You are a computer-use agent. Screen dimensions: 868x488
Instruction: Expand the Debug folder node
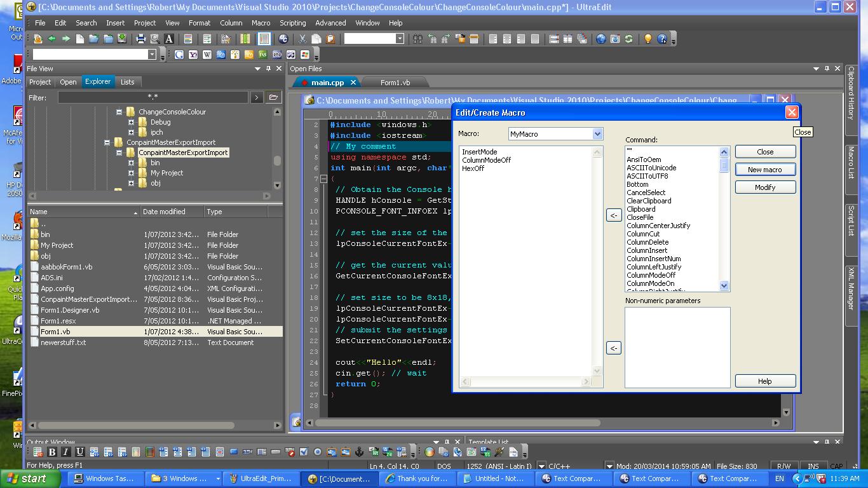pyautogui.click(x=131, y=122)
